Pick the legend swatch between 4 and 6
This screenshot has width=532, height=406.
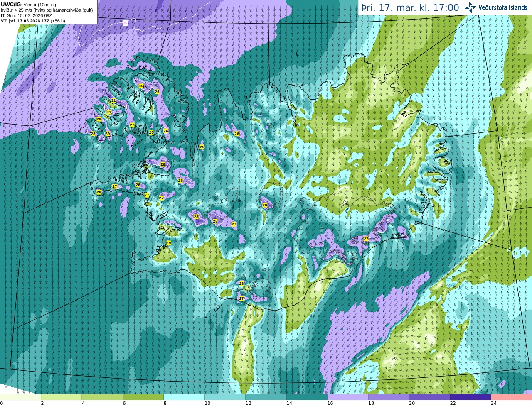[102, 397]
